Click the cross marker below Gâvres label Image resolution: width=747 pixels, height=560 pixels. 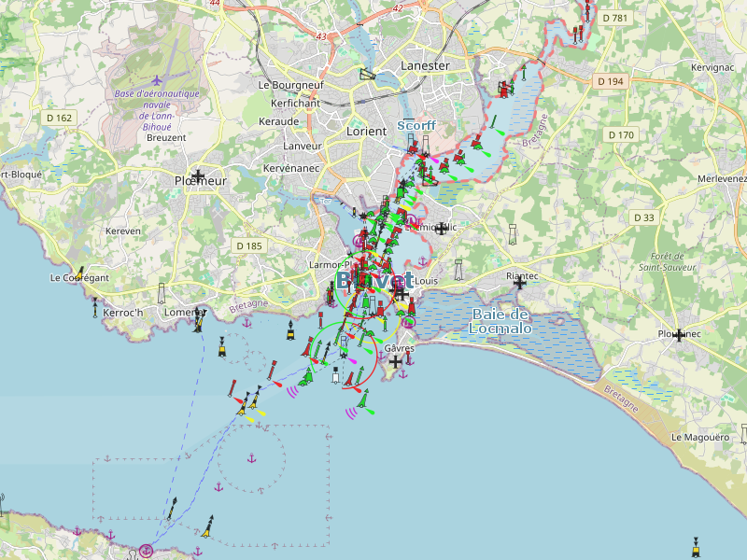click(x=396, y=361)
